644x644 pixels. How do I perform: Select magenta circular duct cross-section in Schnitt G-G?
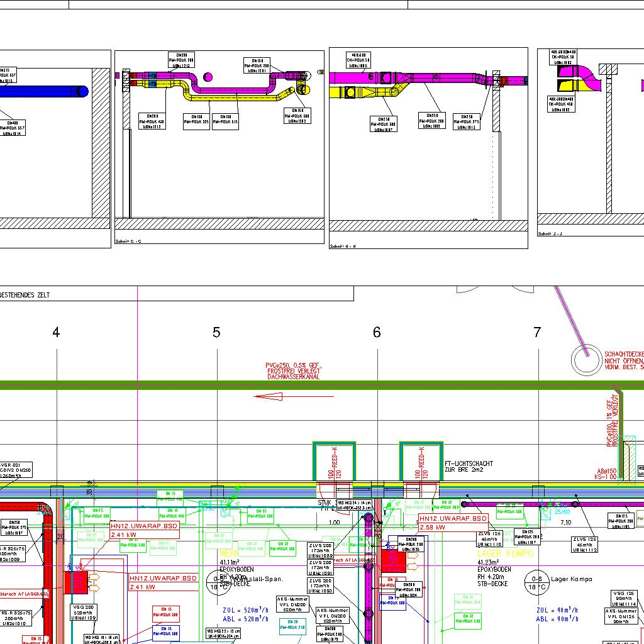tap(208, 77)
